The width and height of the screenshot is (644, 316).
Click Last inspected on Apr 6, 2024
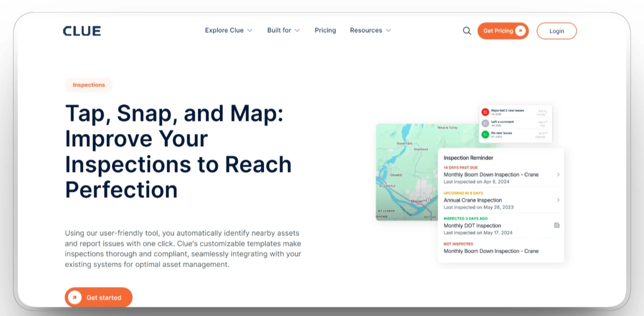pos(477,182)
